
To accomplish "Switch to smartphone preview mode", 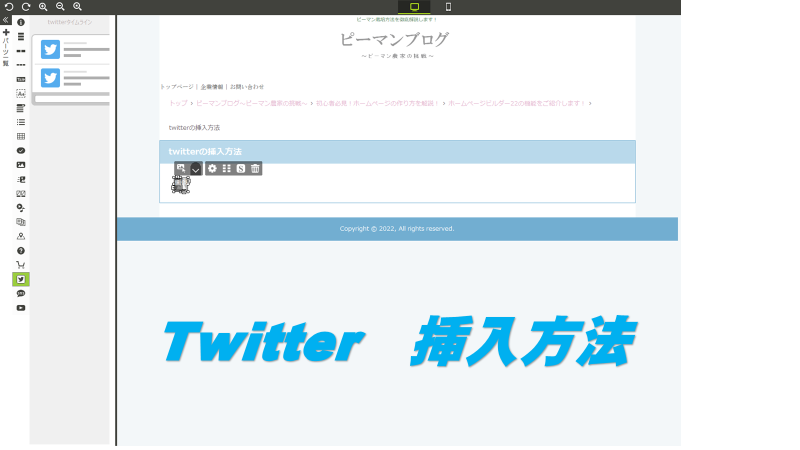I will [x=448, y=7].
